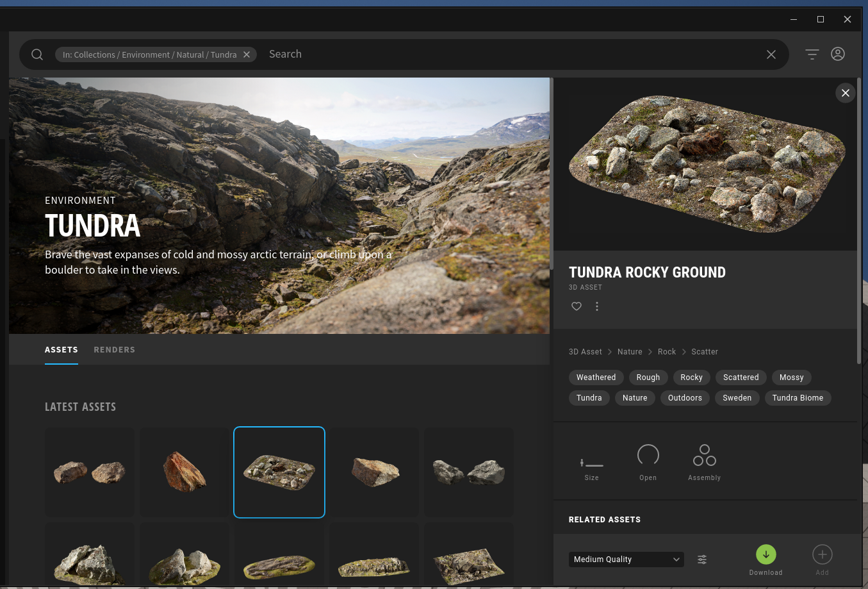The image size is (868, 589).
Task: Clear the search bar with its X icon
Action: click(x=771, y=54)
